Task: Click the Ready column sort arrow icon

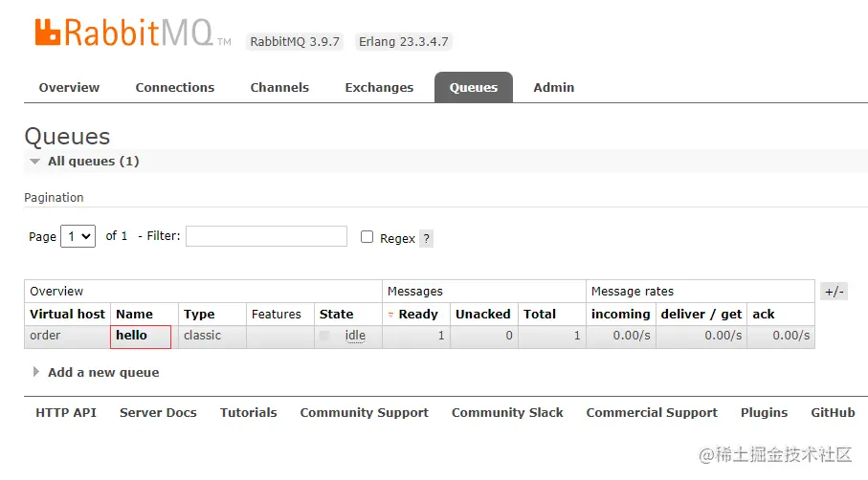Action: [390, 315]
